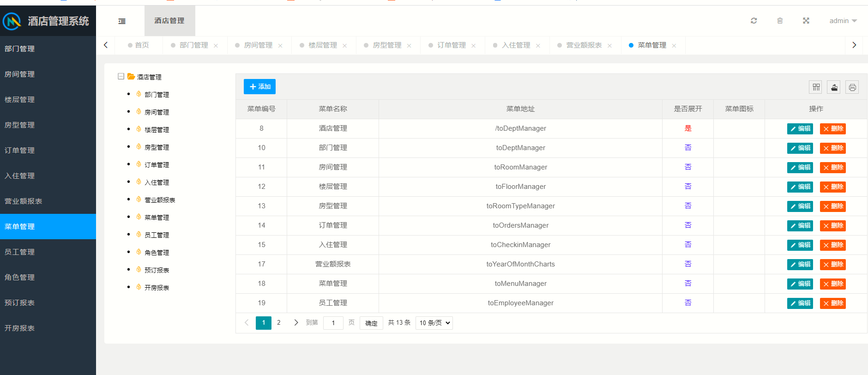Click the refresh icon in top bar
Image resolution: width=868 pixels, height=375 pixels.
[x=754, y=21]
